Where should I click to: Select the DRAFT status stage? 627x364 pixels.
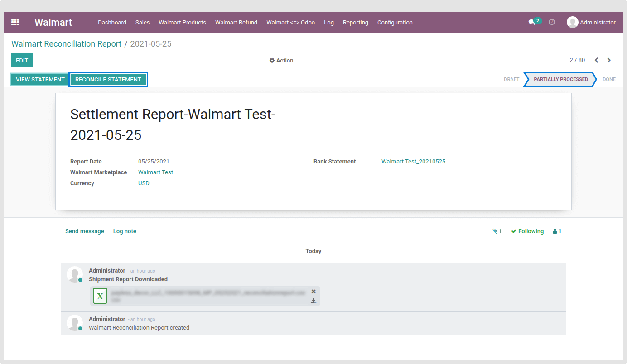511,79
